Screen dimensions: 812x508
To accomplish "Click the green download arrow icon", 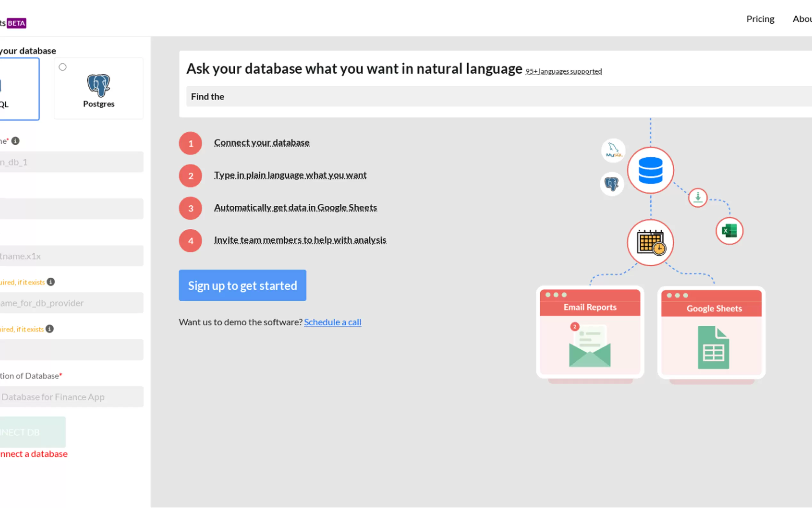I will pos(698,198).
